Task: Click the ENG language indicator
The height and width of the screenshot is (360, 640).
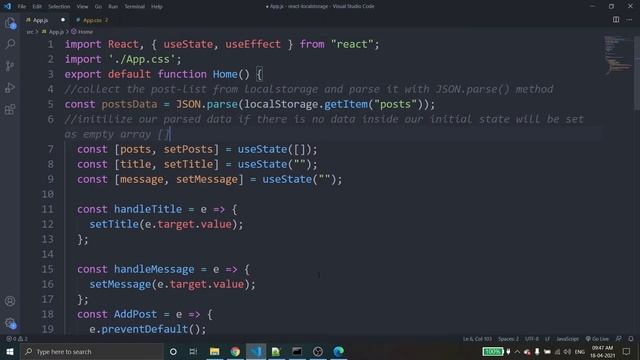Action: point(580,351)
